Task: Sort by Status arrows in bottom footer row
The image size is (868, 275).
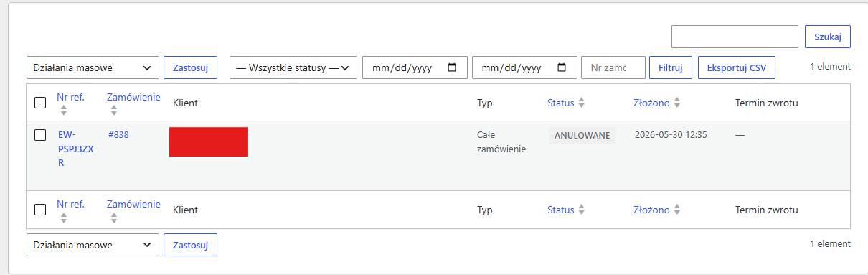Action: pyautogui.click(x=582, y=210)
